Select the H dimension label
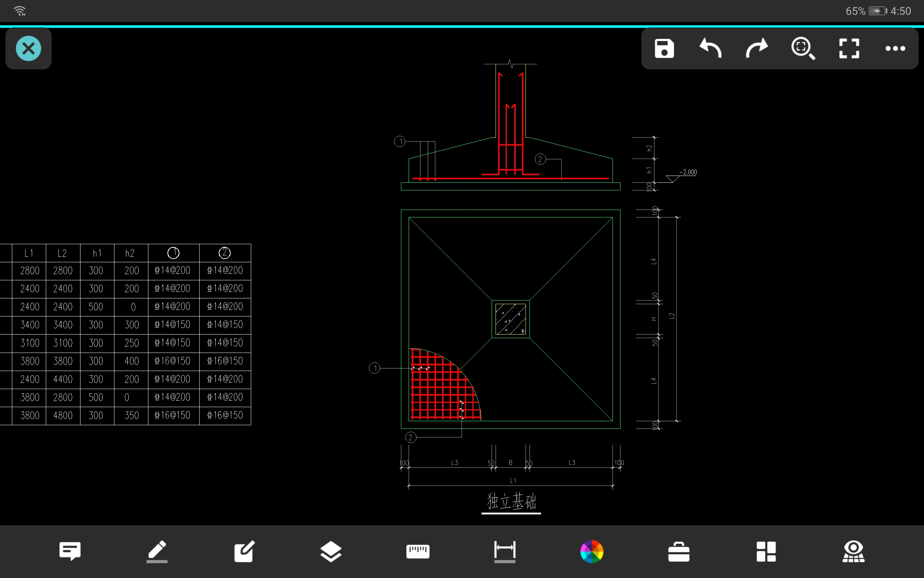Image resolution: width=924 pixels, height=578 pixels. click(654, 319)
